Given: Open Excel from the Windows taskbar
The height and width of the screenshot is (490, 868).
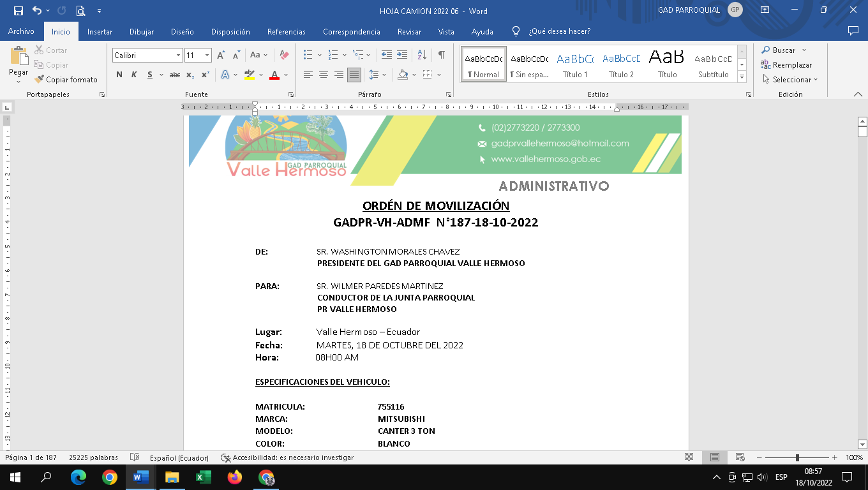Looking at the screenshot, I should [x=204, y=477].
